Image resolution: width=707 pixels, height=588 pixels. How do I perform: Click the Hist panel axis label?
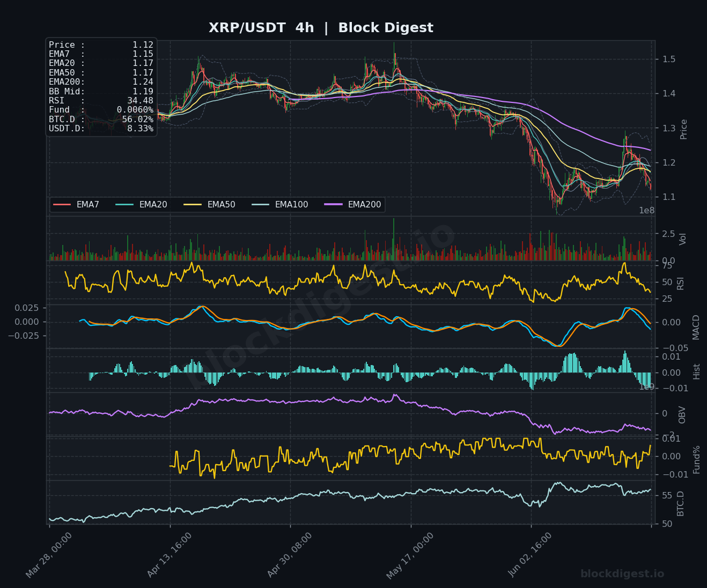coord(696,371)
